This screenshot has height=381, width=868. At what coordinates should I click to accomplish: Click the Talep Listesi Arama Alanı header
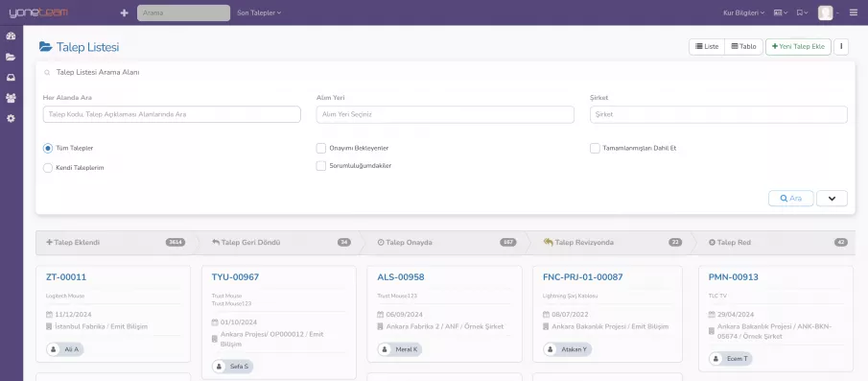pyautogui.click(x=98, y=73)
